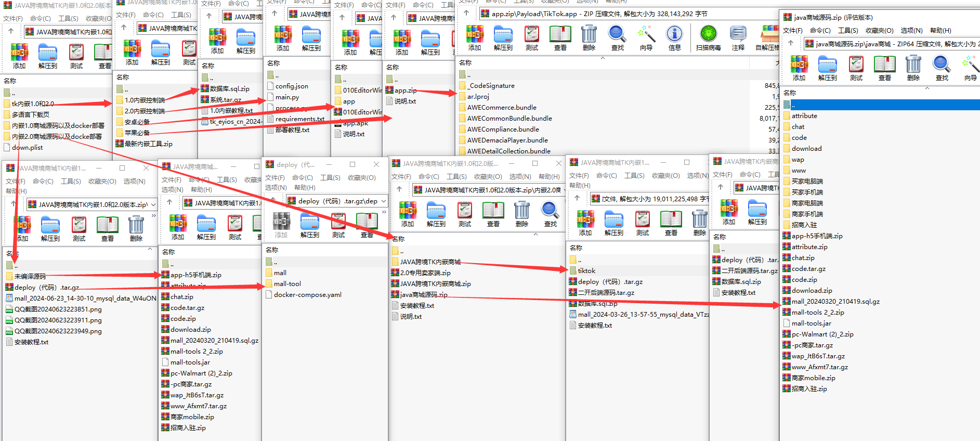Go up one level in TikTok.app window
The image size is (980, 441).
[x=466, y=14]
